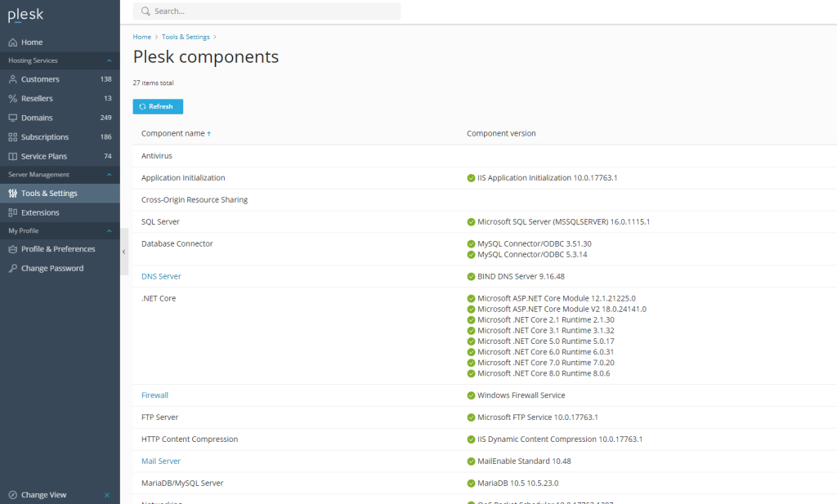Open Customers in the sidebar
This screenshot has width=837, height=504.
pyautogui.click(x=60, y=79)
